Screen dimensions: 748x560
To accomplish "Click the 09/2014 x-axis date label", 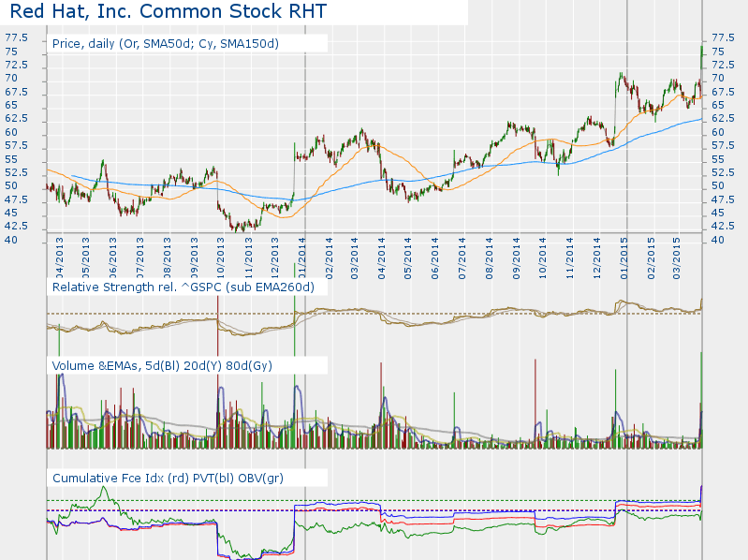I will pyautogui.click(x=517, y=256).
